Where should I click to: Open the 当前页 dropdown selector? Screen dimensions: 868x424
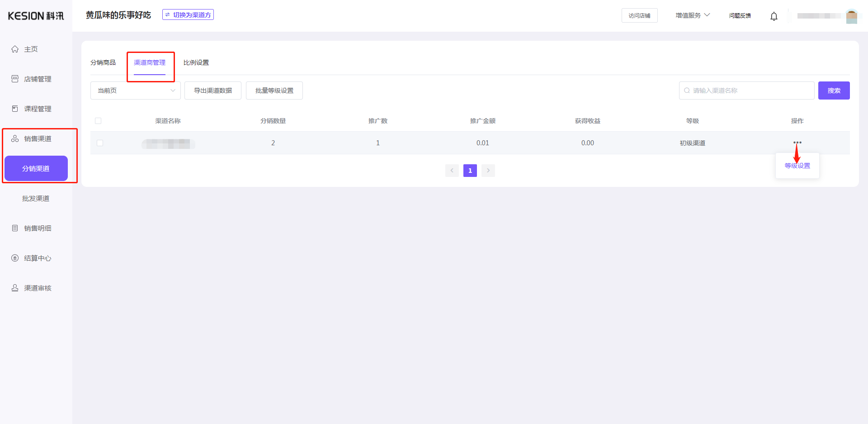[136, 91]
